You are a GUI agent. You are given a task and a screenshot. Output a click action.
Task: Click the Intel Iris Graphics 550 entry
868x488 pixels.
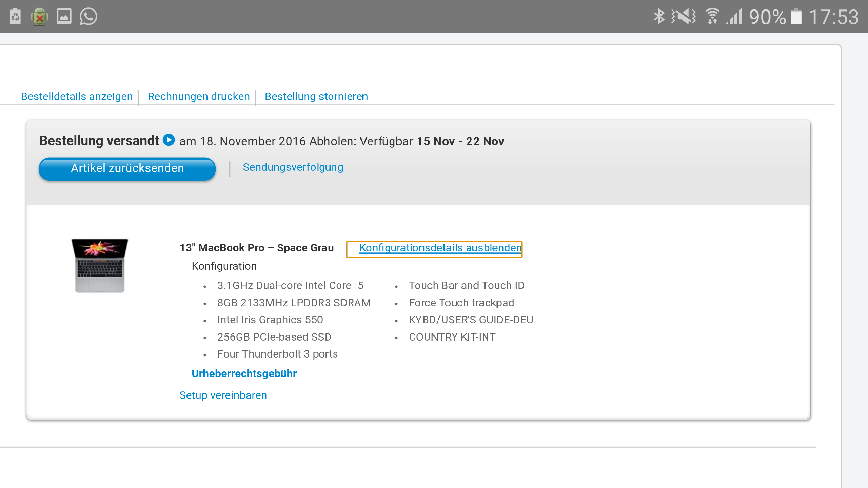click(x=270, y=320)
